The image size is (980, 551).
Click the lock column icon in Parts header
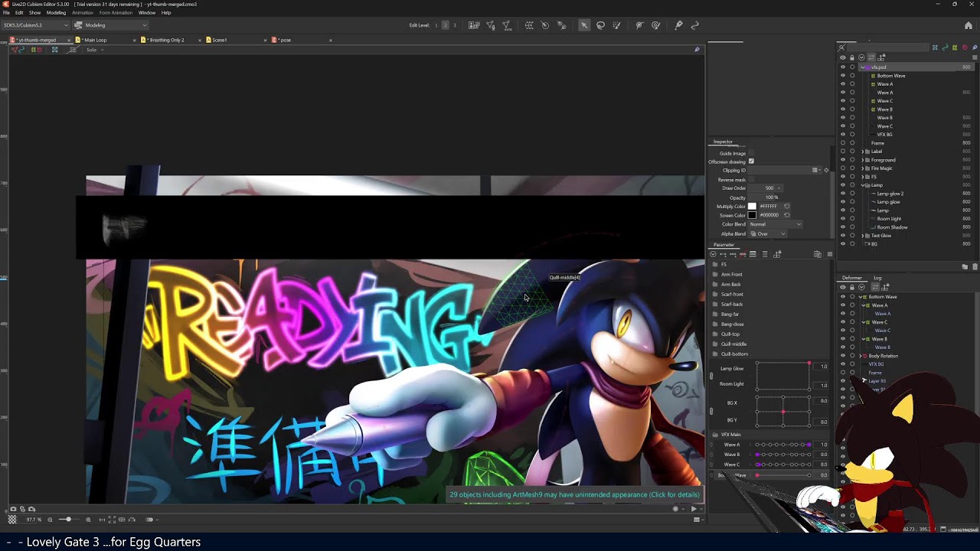click(852, 57)
